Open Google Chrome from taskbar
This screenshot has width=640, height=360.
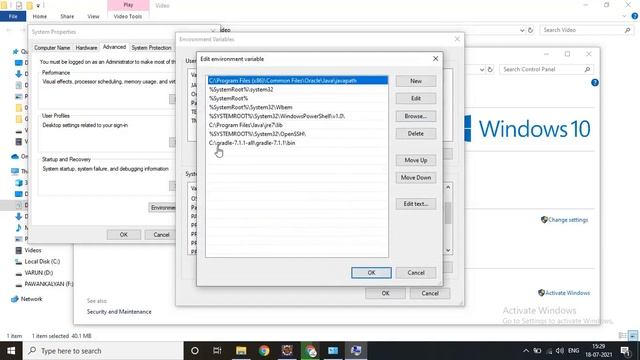tap(264, 351)
